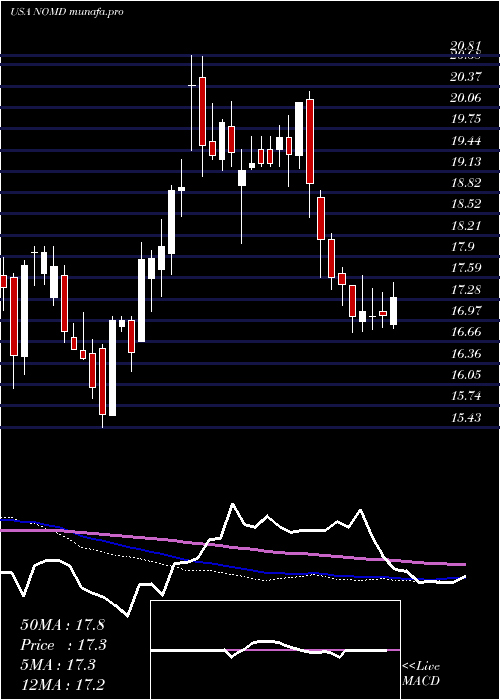Select the 16.97 price axis label
The height and width of the screenshot is (700, 500).
(x=466, y=310)
